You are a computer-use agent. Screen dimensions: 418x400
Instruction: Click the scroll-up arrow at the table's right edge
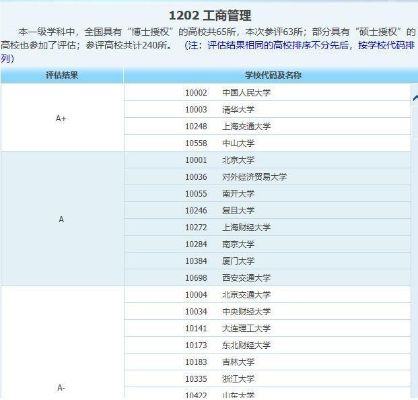(415, 98)
